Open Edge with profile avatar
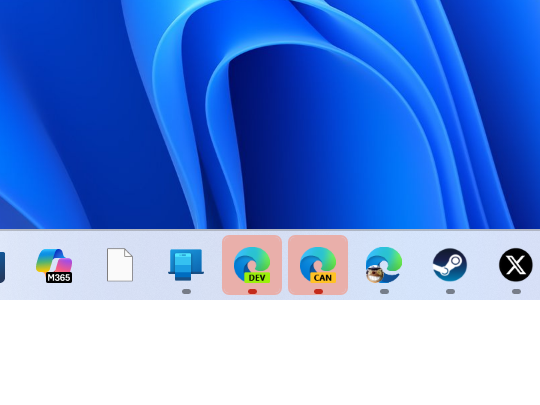Screen dimensions: 540x405 (x=384, y=265)
